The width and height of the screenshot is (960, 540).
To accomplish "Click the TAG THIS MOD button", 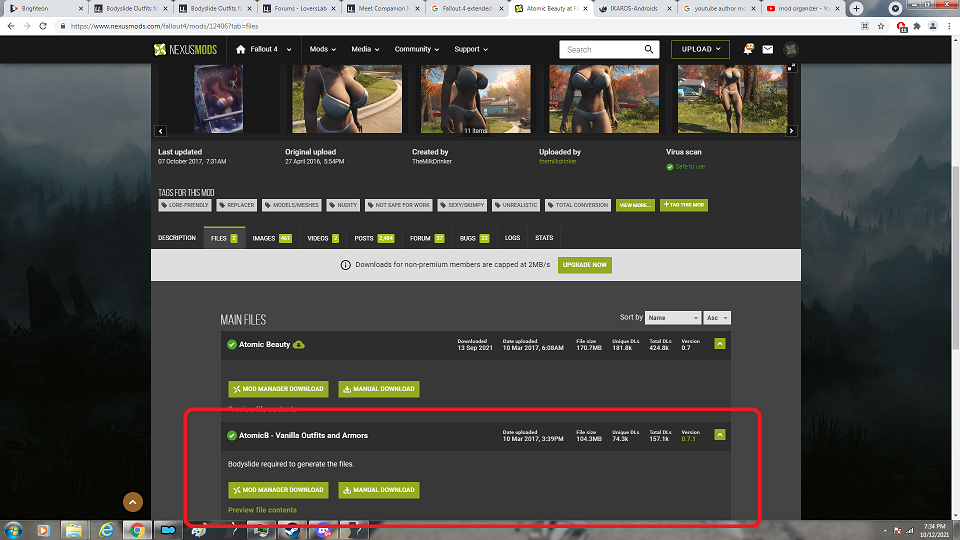I will 684,205.
